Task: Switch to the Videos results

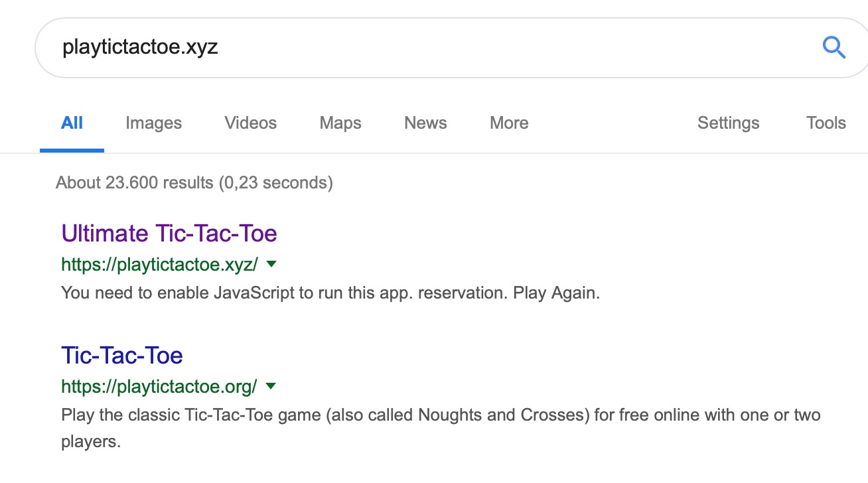Action: click(x=250, y=123)
